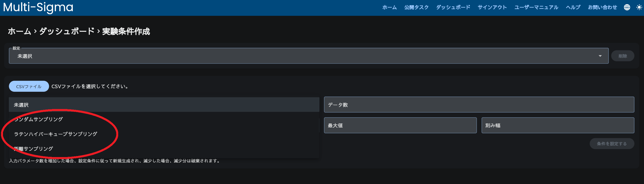Viewport: 644px width, 184px height.
Task: Open ダッシュボード from navigation bar
Action: (x=453, y=7)
